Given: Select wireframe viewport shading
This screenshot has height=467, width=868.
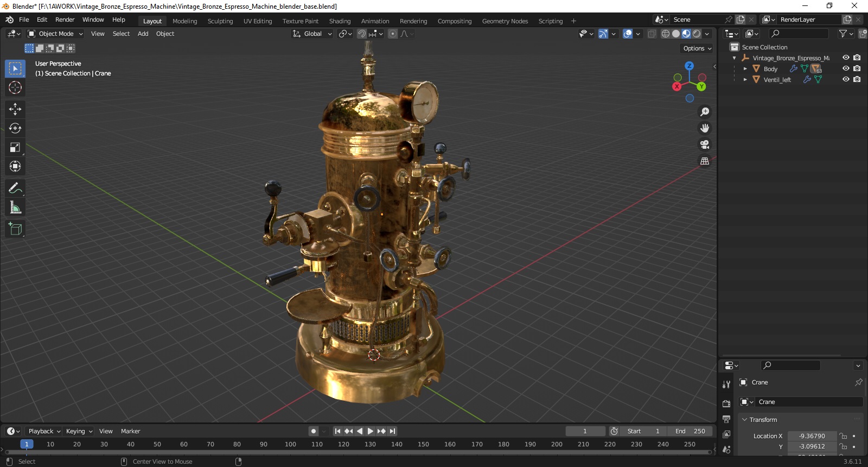Looking at the screenshot, I should (x=666, y=34).
